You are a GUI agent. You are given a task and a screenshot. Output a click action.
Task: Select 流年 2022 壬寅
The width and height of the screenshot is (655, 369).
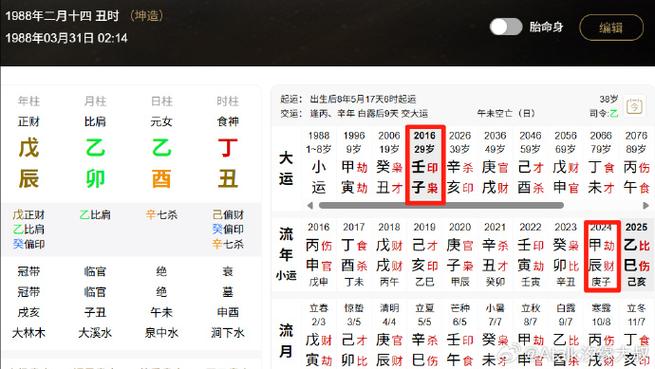(x=531, y=255)
